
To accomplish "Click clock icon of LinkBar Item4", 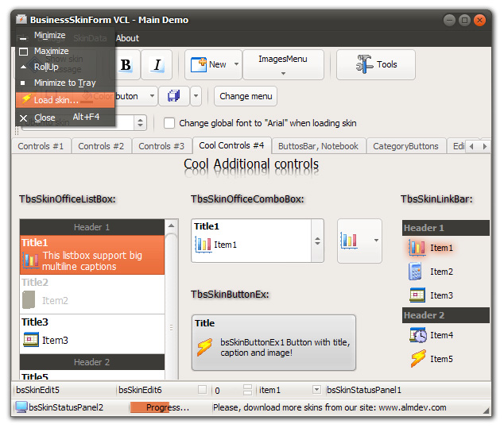I will 418,335.
